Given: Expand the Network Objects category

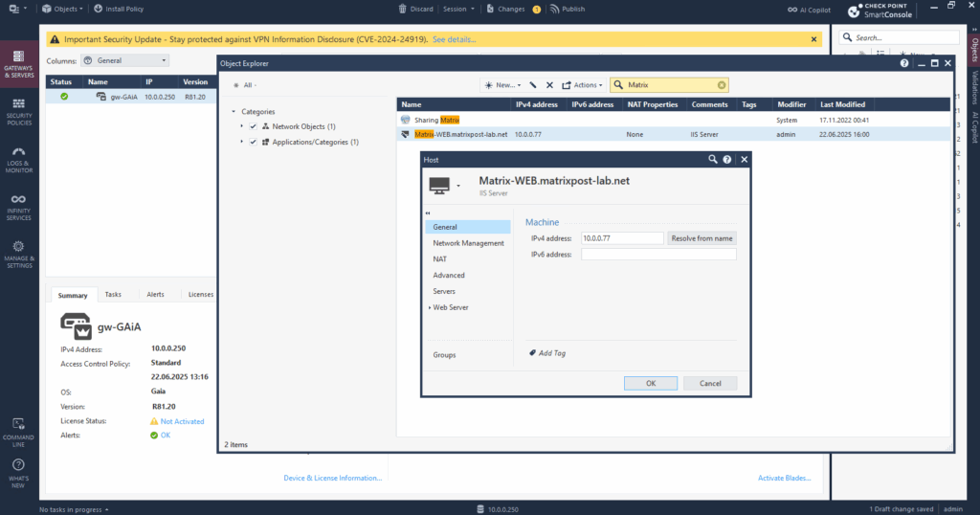Looking at the screenshot, I should point(242,126).
